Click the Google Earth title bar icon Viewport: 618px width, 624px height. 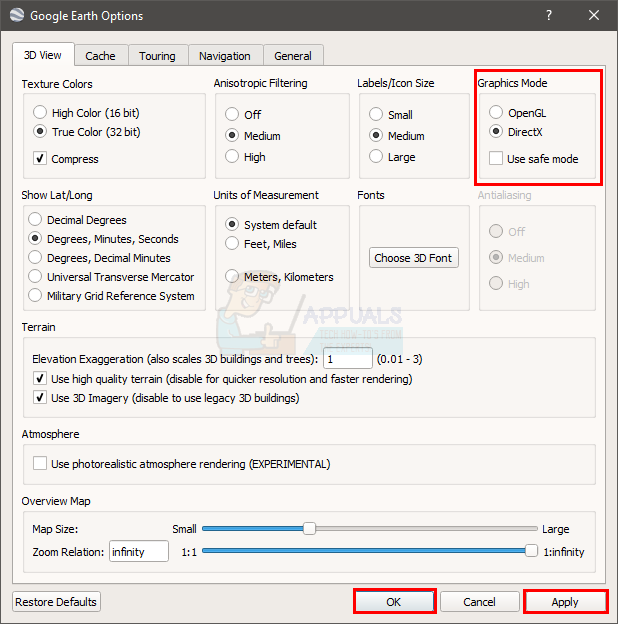17,15
